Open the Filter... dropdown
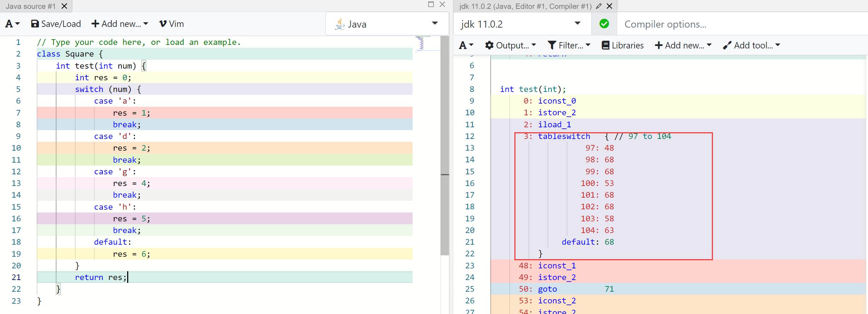This screenshot has height=314, width=868. click(569, 45)
